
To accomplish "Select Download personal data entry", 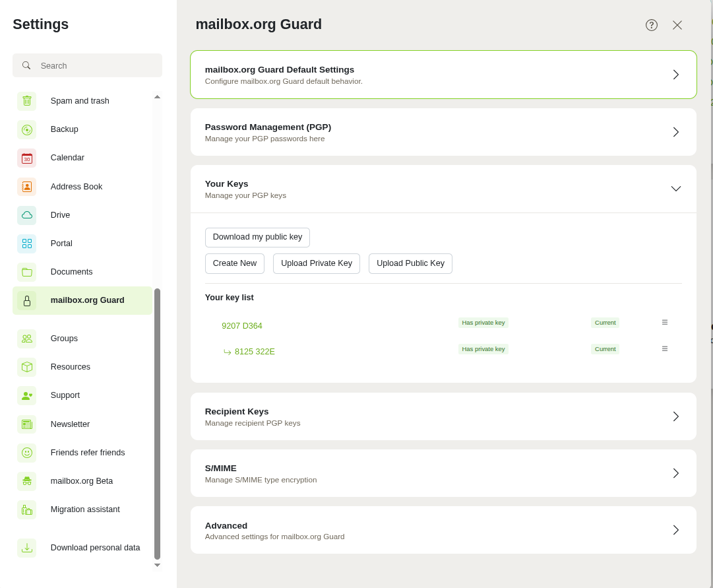I will point(82,548).
